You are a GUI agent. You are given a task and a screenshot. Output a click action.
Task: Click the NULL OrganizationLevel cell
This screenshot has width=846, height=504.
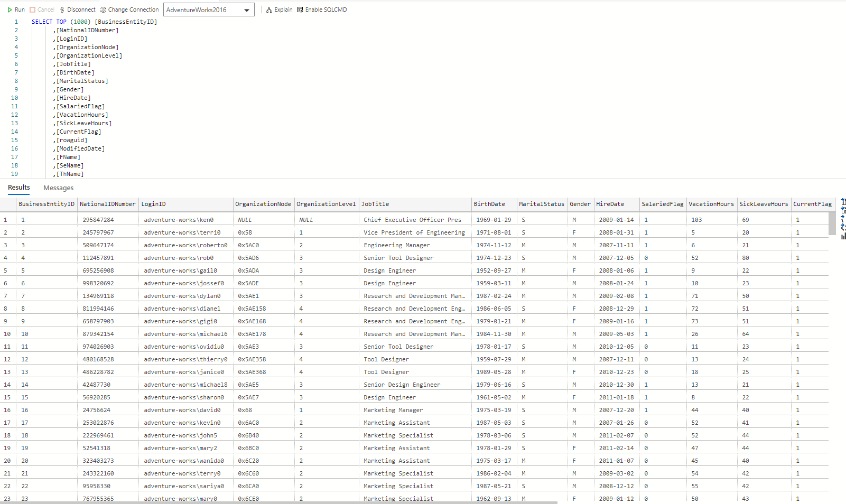pyautogui.click(x=327, y=220)
